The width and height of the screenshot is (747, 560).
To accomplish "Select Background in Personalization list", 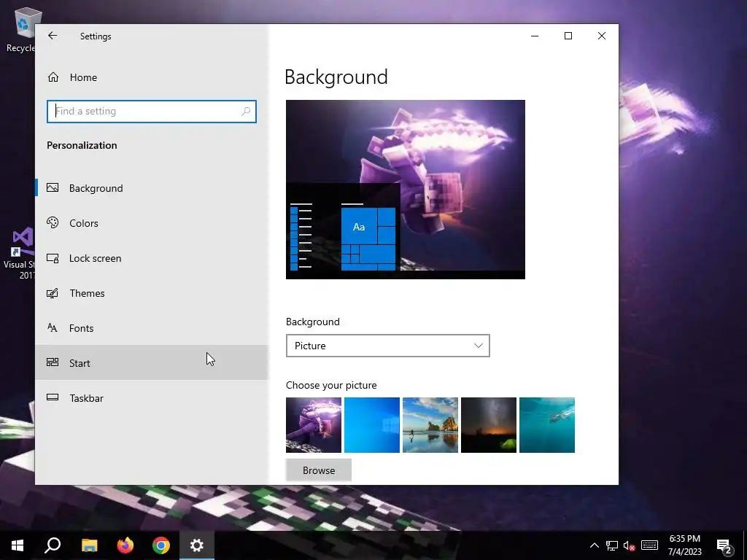I will coord(152,188).
